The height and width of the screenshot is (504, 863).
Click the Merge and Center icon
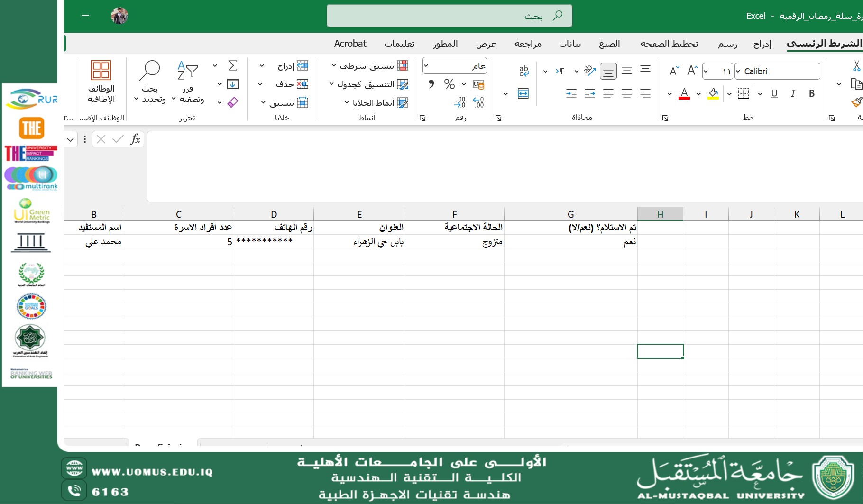pyautogui.click(x=523, y=94)
